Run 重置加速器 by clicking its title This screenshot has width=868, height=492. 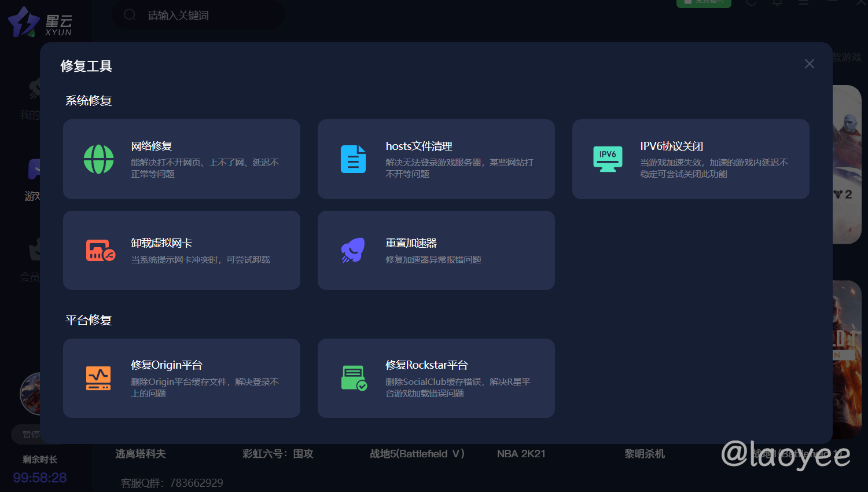[x=411, y=243]
